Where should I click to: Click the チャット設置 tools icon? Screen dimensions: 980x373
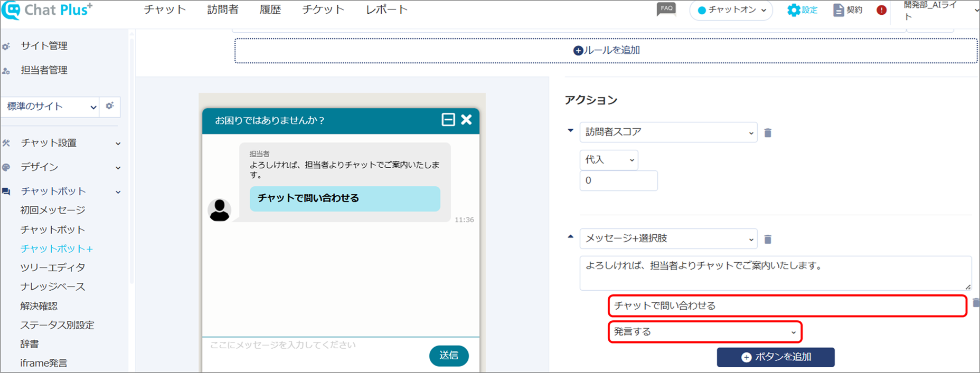point(6,143)
